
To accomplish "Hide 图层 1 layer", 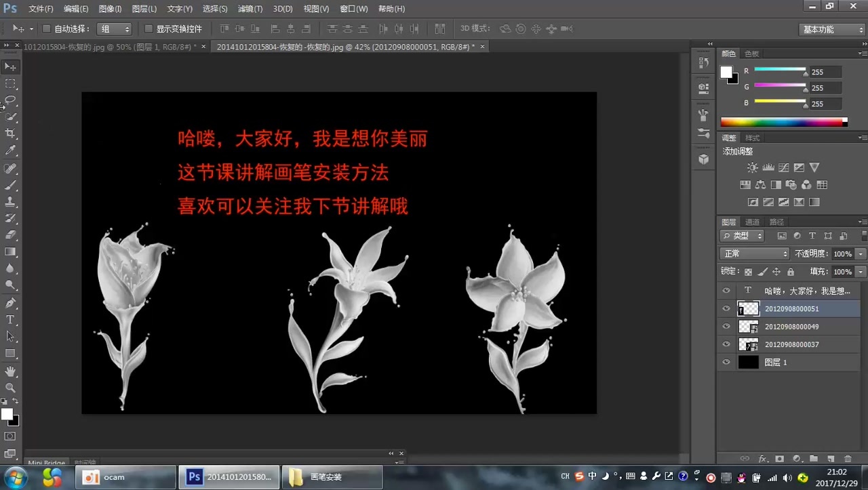I will (x=726, y=362).
